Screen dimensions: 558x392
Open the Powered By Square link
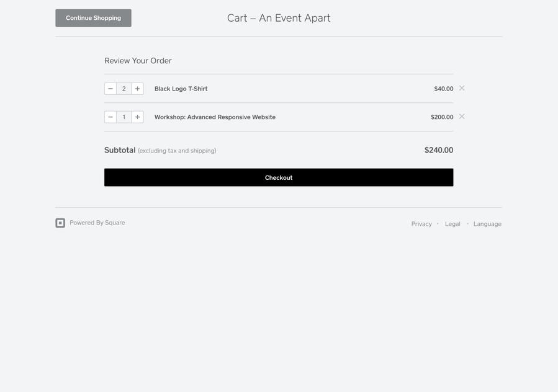[x=97, y=223]
